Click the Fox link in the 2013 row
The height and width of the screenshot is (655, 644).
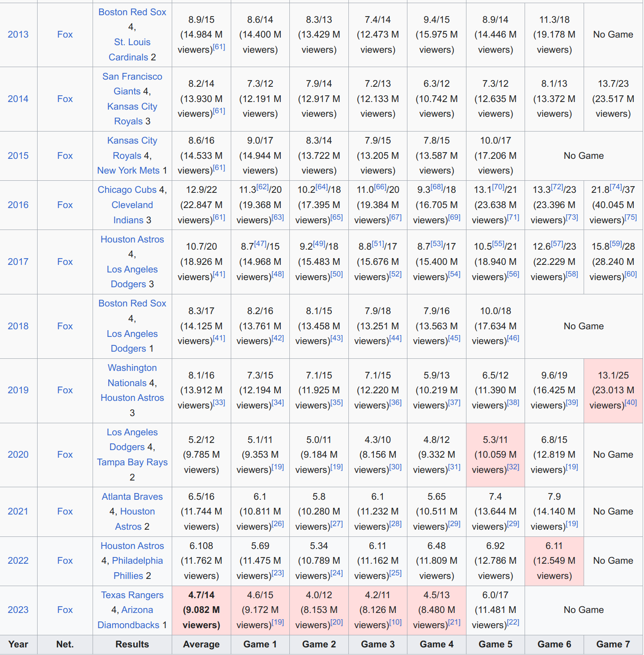click(x=65, y=34)
